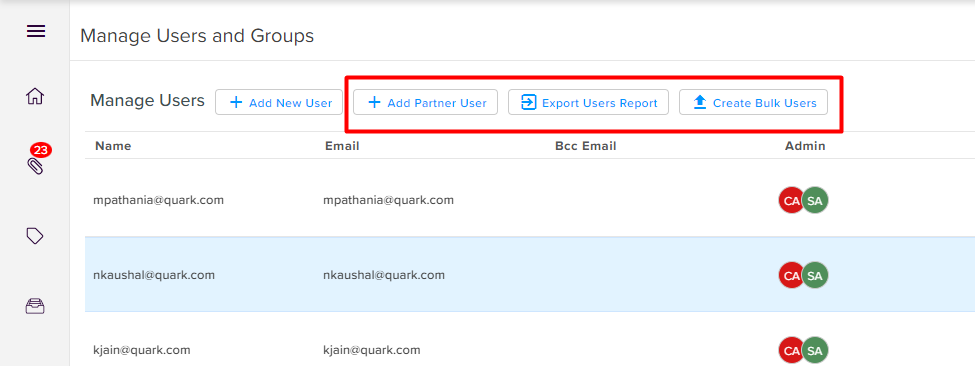This screenshot has width=975, height=366.
Task: Click the Name column header
Action: pos(113,147)
